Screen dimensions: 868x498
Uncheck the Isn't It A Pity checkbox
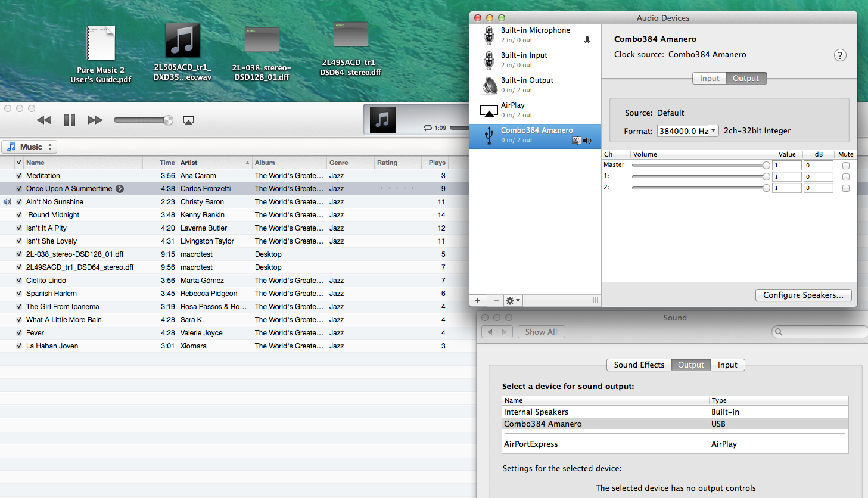pyautogui.click(x=19, y=228)
